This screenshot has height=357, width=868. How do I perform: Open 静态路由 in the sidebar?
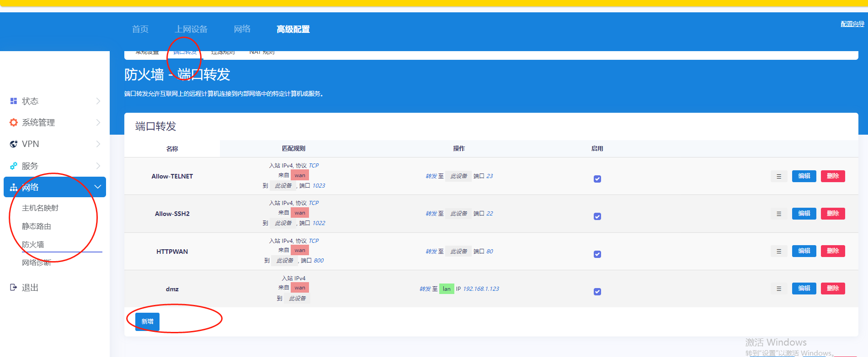pos(37,226)
